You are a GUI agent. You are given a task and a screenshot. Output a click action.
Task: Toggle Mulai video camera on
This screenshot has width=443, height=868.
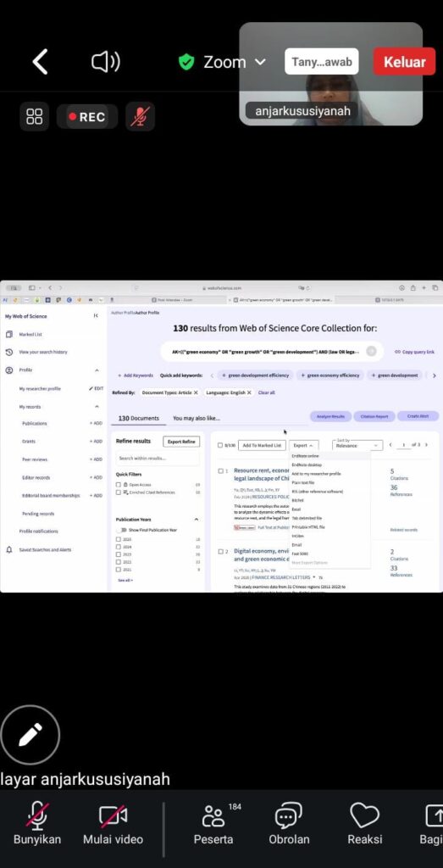[x=113, y=824]
